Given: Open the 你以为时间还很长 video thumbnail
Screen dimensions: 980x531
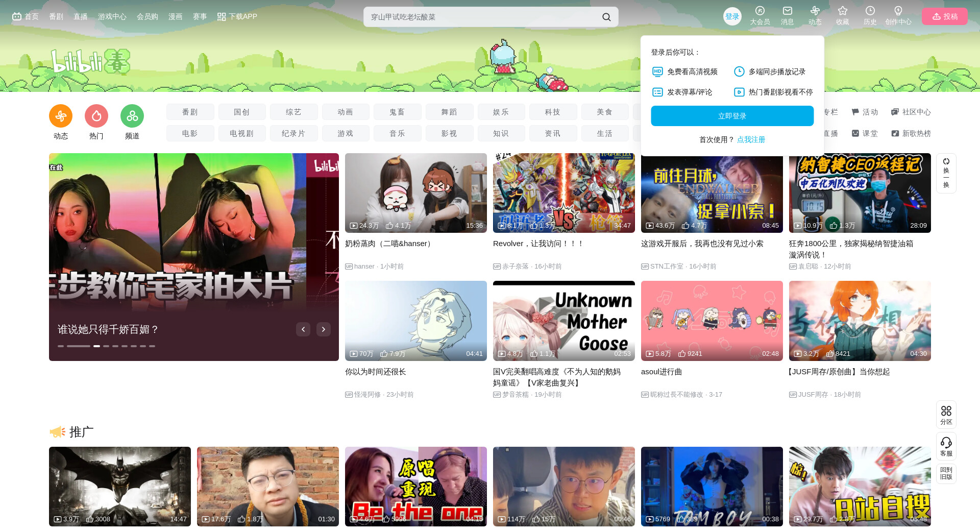Looking at the screenshot, I should pyautogui.click(x=416, y=321).
